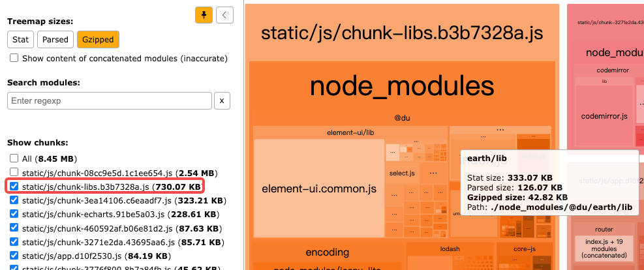Open the element-ui/lib treemap group

pos(350,132)
